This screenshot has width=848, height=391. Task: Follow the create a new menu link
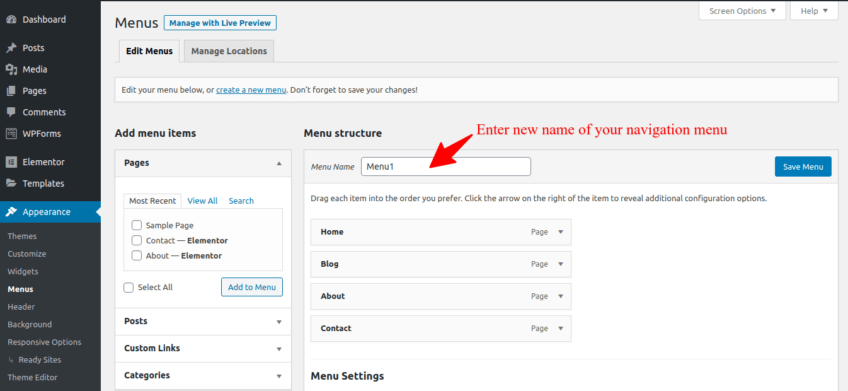click(251, 90)
